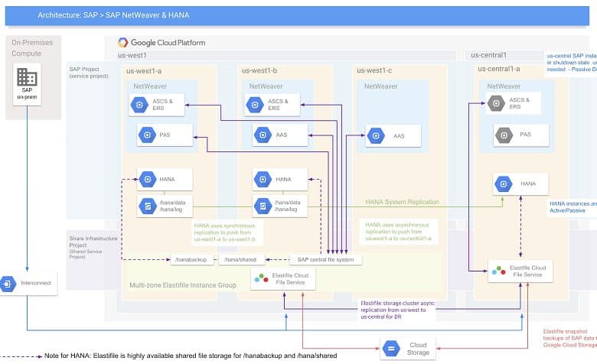The width and height of the screenshot is (597, 364).
Task: Select the HANA instances Active/Passive note
Action: 573,207
